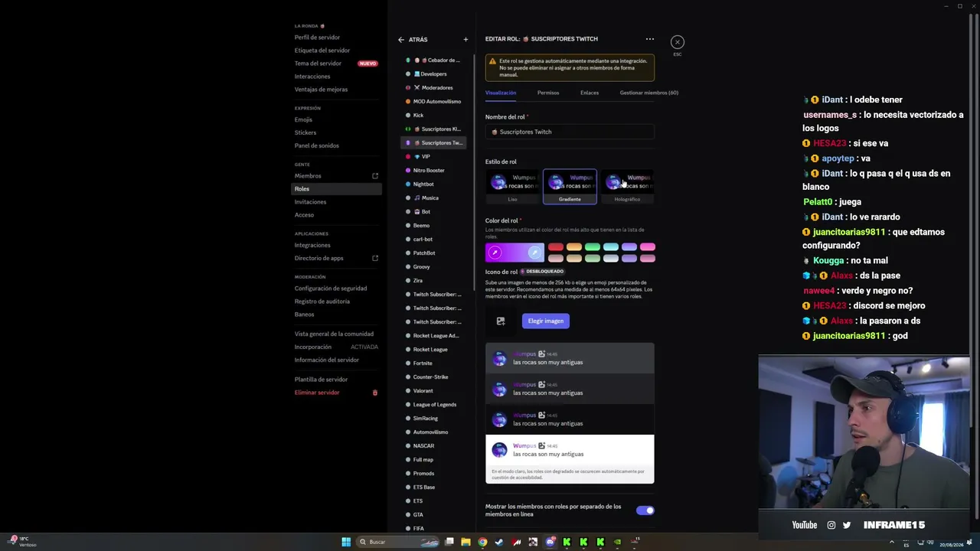Open Gestionar miembros (60) tab

point(648,93)
